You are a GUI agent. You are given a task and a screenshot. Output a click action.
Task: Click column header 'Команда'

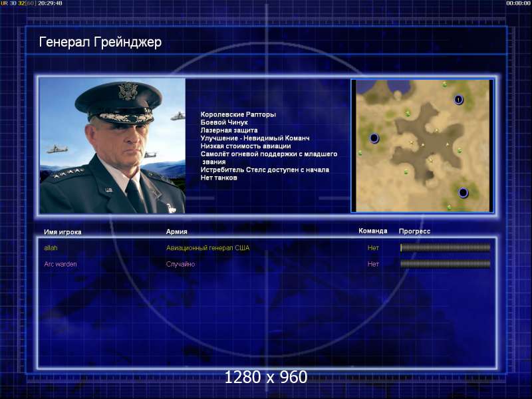pyautogui.click(x=373, y=231)
